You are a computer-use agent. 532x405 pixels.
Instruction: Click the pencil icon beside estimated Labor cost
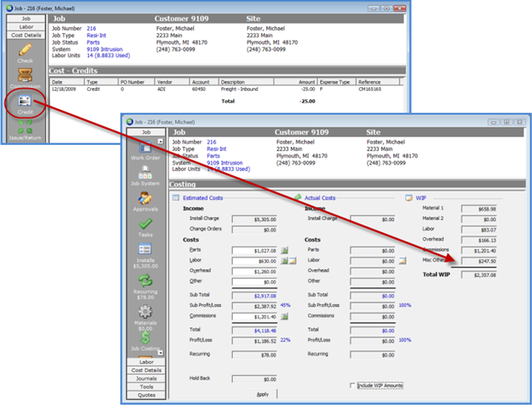[292, 261]
